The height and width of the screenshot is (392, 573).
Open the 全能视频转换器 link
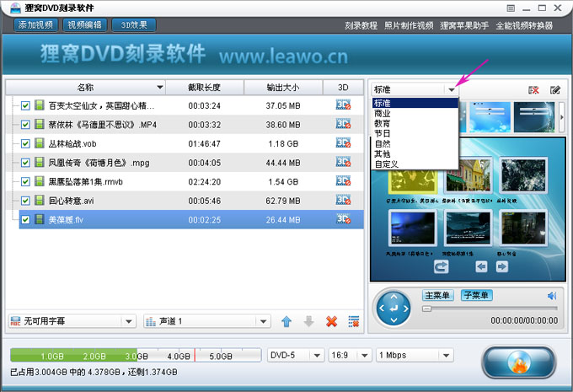click(x=524, y=25)
